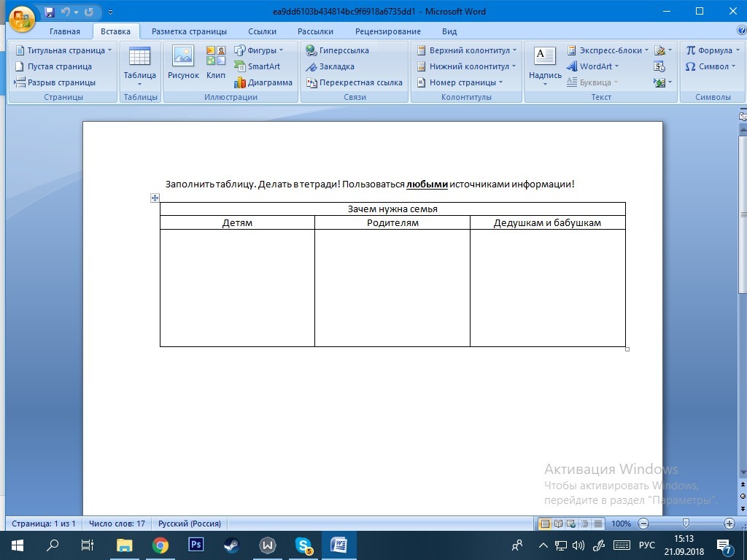Insert a Диаграмма (Chart)
747x560 pixels.
point(263,82)
